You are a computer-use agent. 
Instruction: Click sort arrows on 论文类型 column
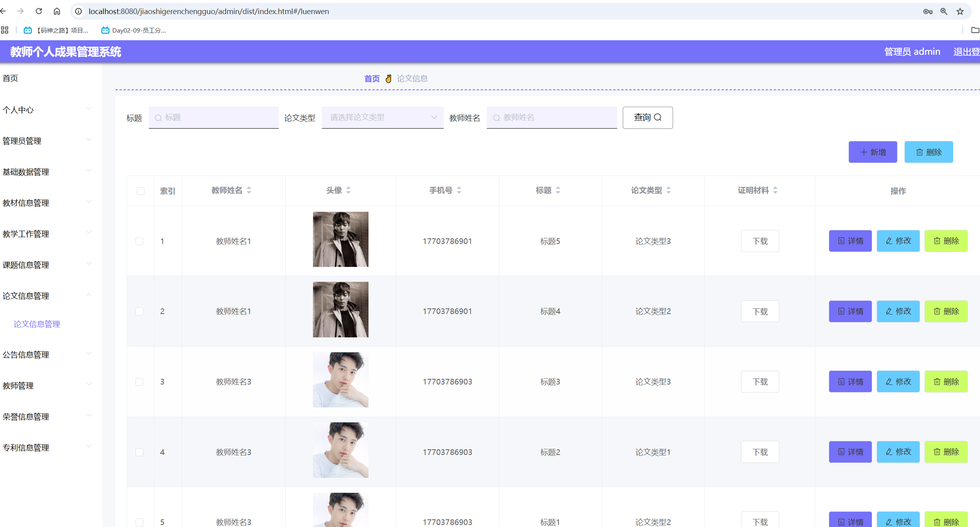click(669, 190)
